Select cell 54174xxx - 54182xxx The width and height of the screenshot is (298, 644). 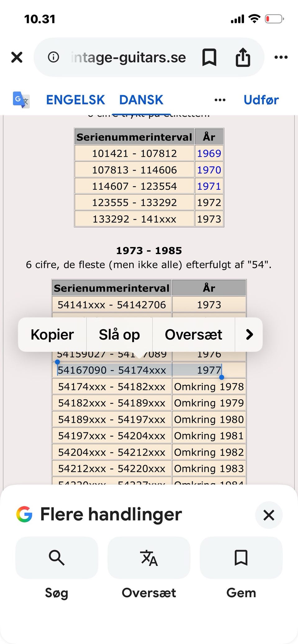[x=112, y=387]
